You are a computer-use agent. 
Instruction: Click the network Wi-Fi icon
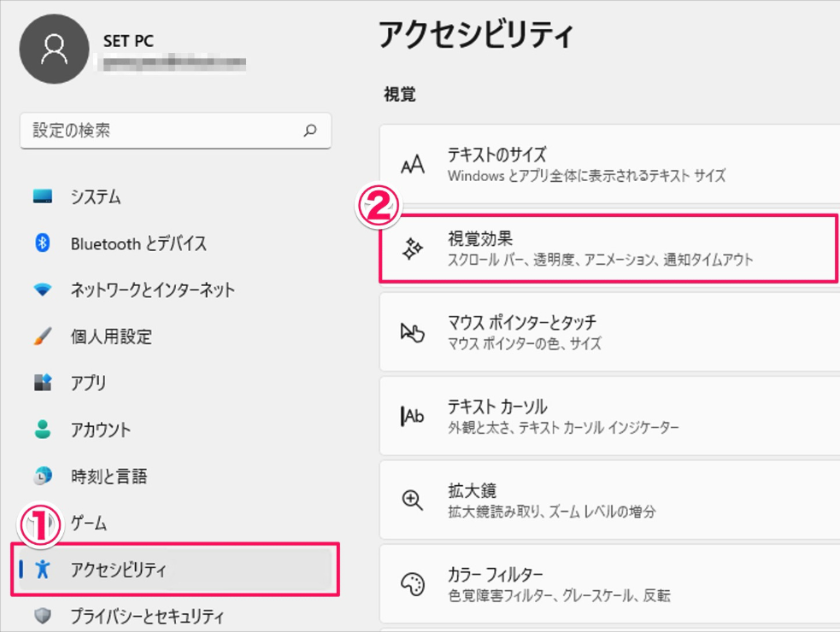point(43,290)
